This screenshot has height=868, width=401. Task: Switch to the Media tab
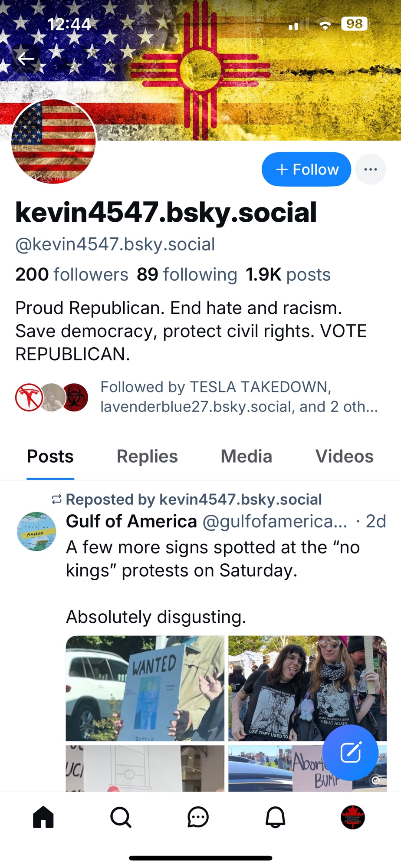(x=246, y=457)
